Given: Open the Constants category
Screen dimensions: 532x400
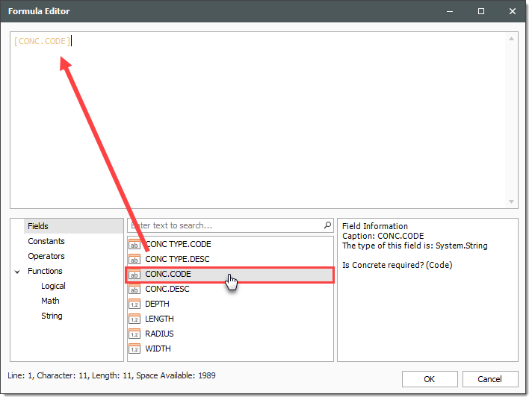Looking at the screenshot, I should pos(46,241).
